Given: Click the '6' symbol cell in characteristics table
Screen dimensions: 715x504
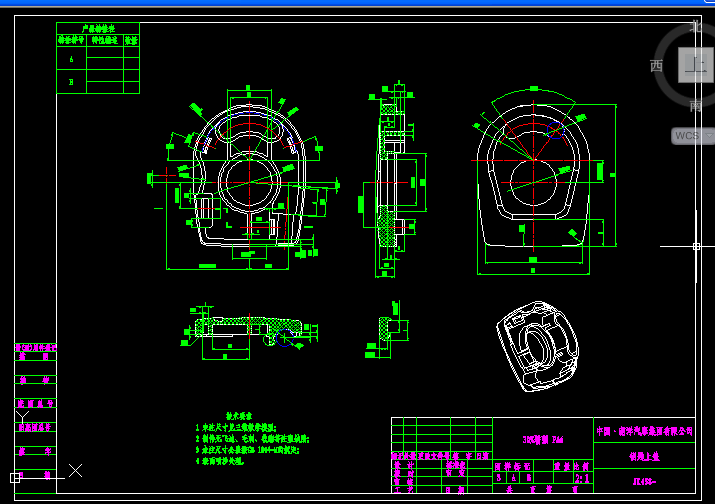Looking at the screenshot, I should pyautogui.click(x=72, y=59).
